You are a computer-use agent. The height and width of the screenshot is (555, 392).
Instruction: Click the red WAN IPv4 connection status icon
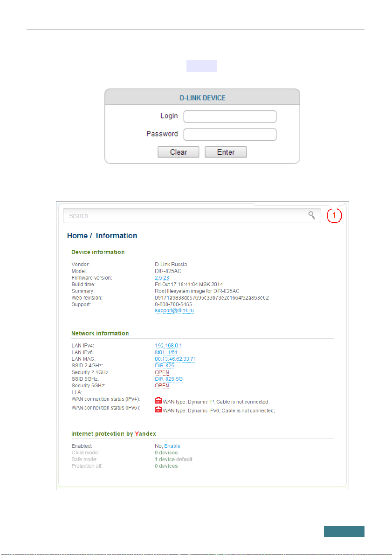[x=158, y=401]
